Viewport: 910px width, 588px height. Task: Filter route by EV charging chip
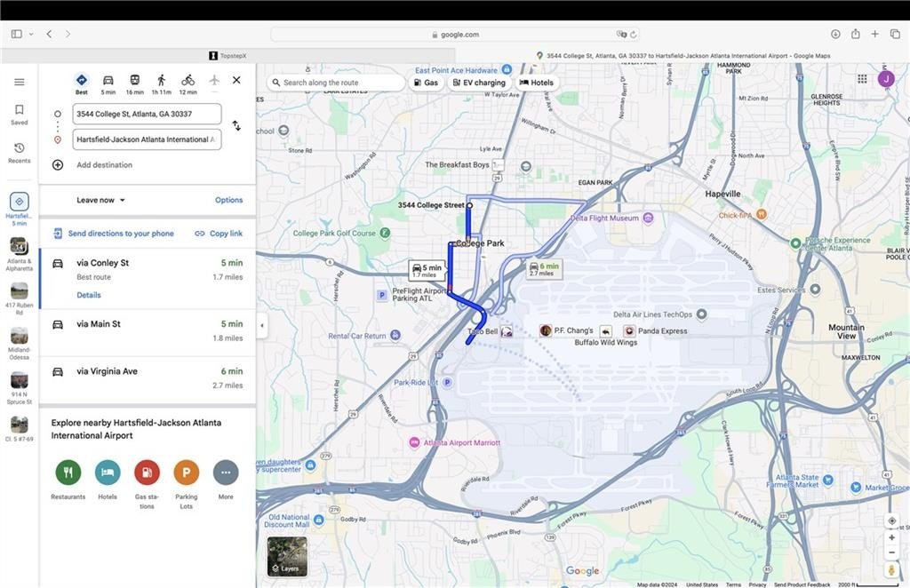click(x=479, y=83)
